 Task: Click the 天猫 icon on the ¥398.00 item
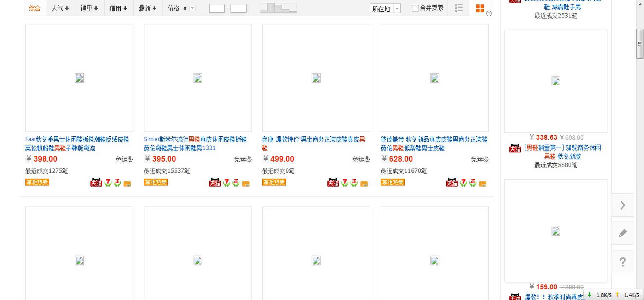96,182
